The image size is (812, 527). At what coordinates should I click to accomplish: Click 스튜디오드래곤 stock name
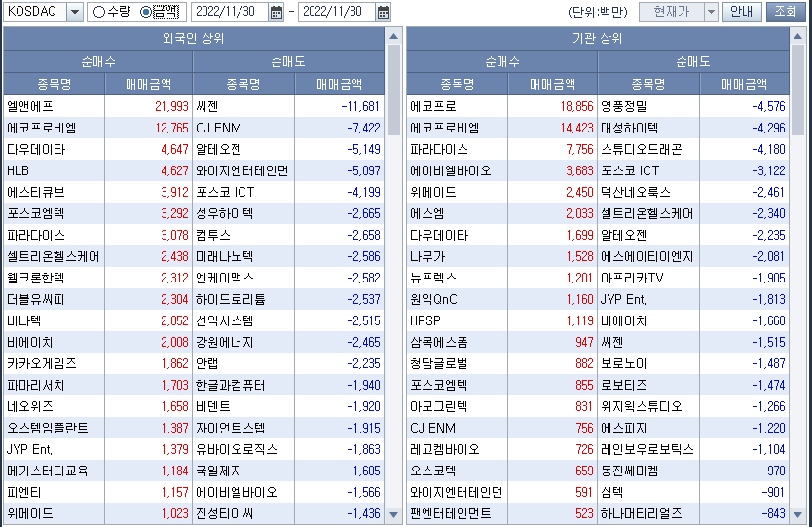pos(641,149)
